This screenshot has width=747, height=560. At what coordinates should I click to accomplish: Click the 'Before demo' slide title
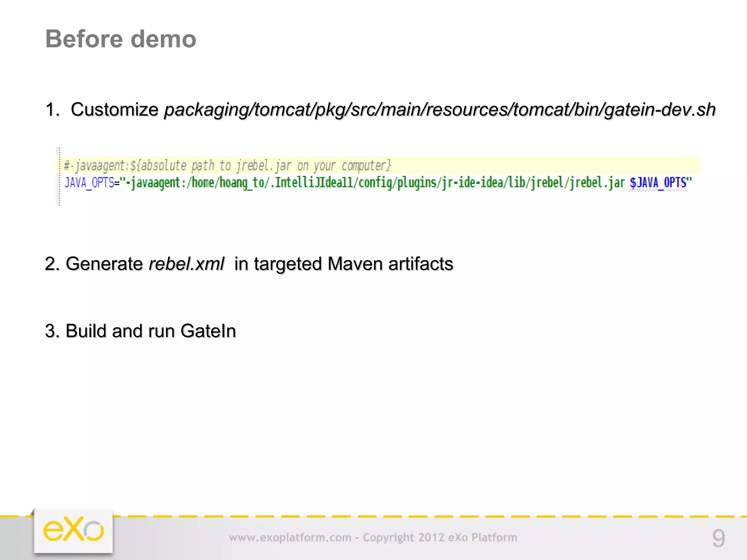[x=121, y=39]
